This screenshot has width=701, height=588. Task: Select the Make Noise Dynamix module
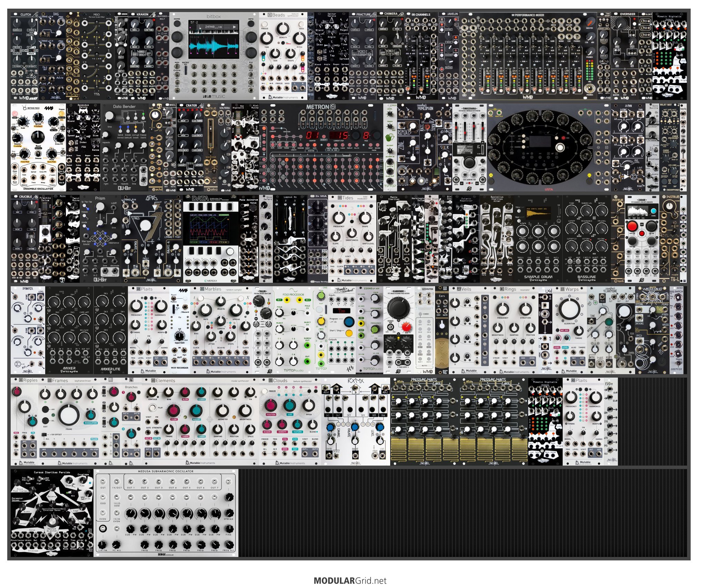click(28, 330)
